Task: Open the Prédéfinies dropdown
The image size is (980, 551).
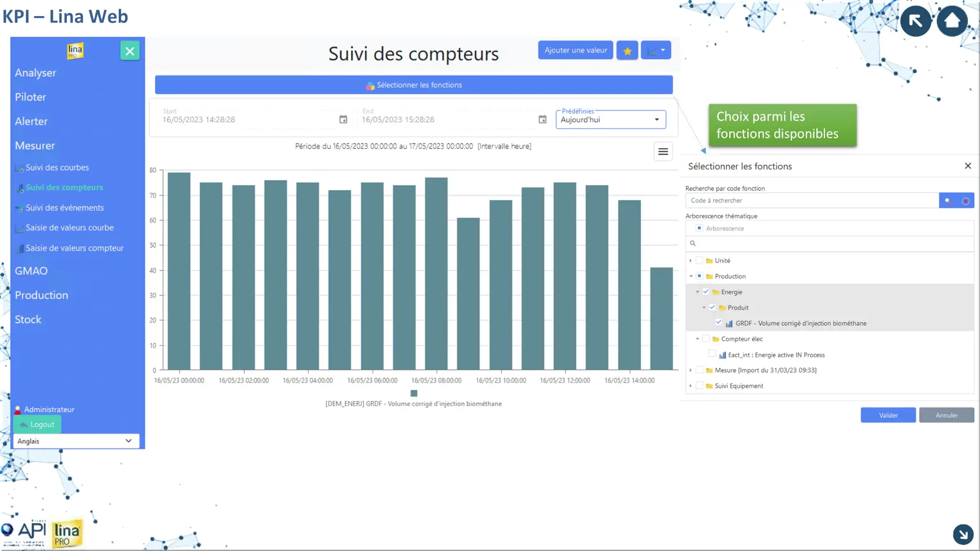Action: 610,119
